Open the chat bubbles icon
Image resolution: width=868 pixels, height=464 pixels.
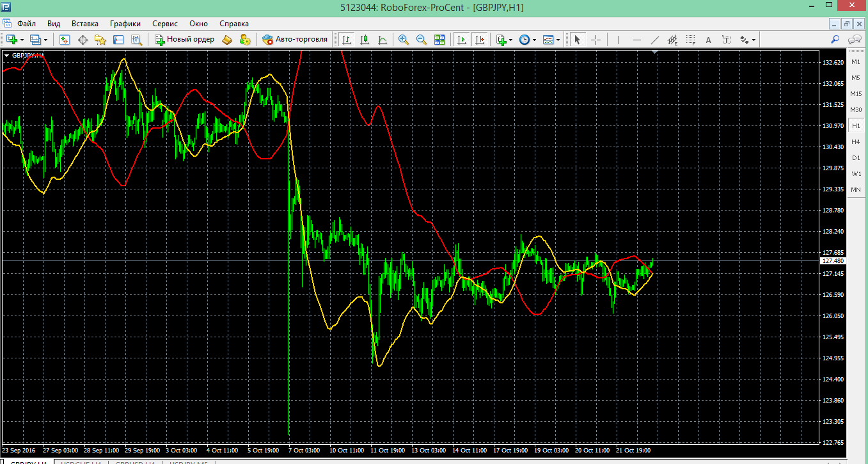pos(854,40)
